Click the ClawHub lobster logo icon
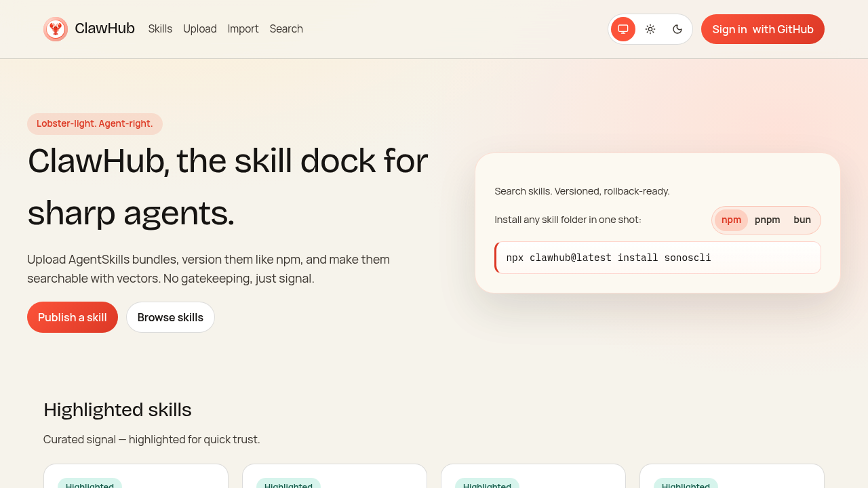The height and width of the screenshot is (488, 868). pyautogui.click(x=56, y=29)
